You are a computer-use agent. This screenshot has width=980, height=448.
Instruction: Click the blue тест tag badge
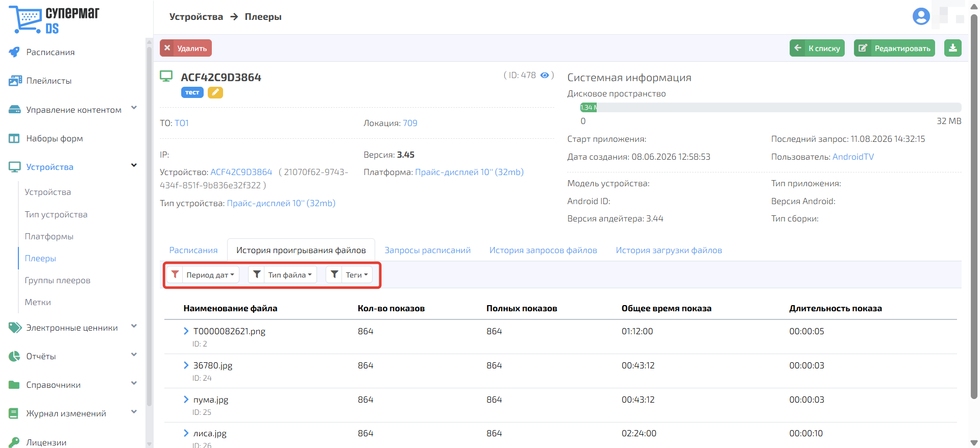point(192,92)
